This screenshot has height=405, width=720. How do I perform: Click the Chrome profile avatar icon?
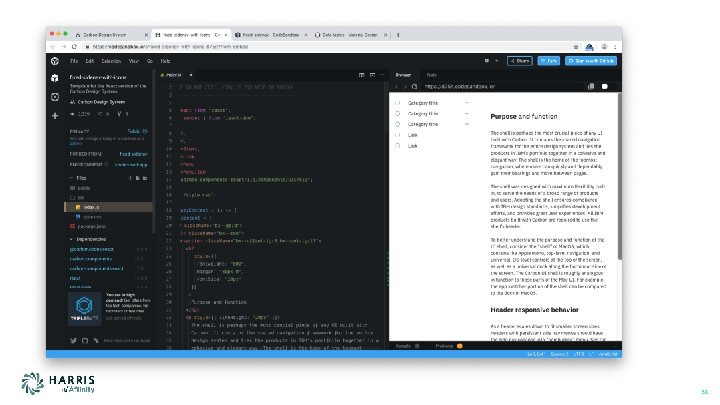click(604, 47)
